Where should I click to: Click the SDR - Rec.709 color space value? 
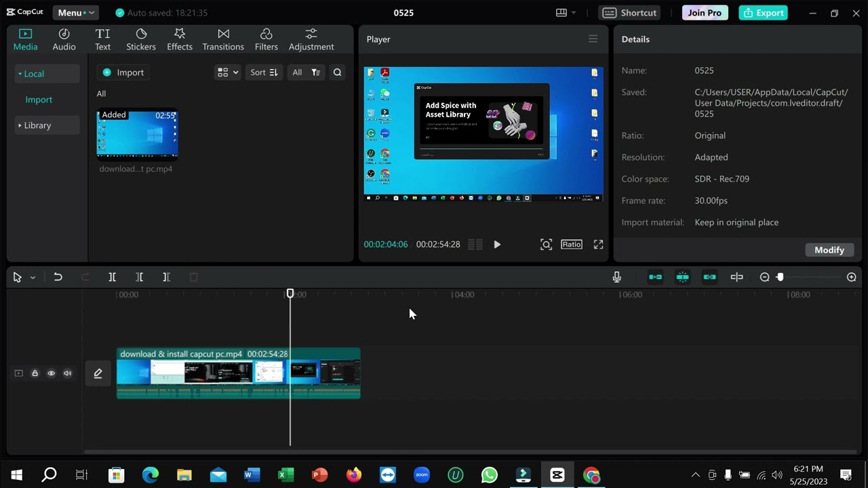722,179
